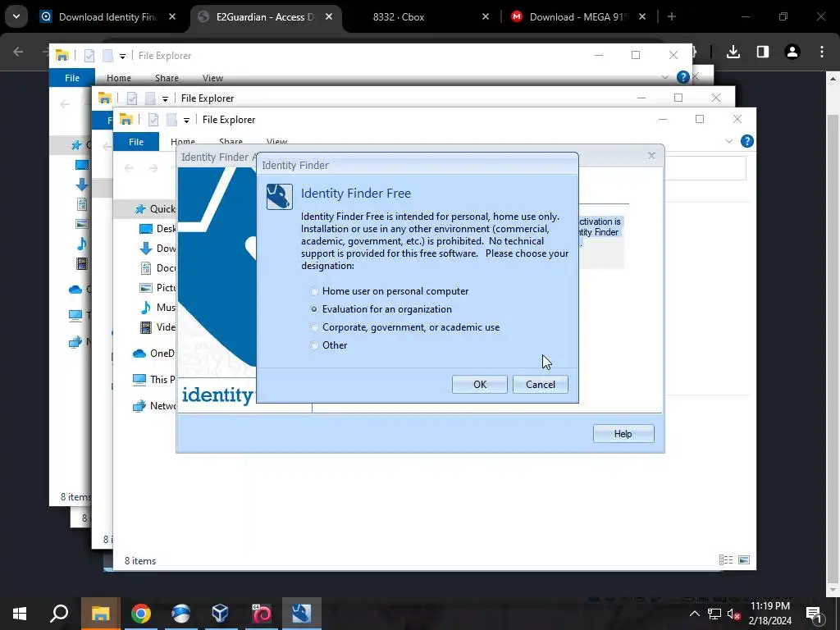Switch to Download MEGA browser tab
Image resolution: width=840 pixels, height=630 pixels.
578,17
